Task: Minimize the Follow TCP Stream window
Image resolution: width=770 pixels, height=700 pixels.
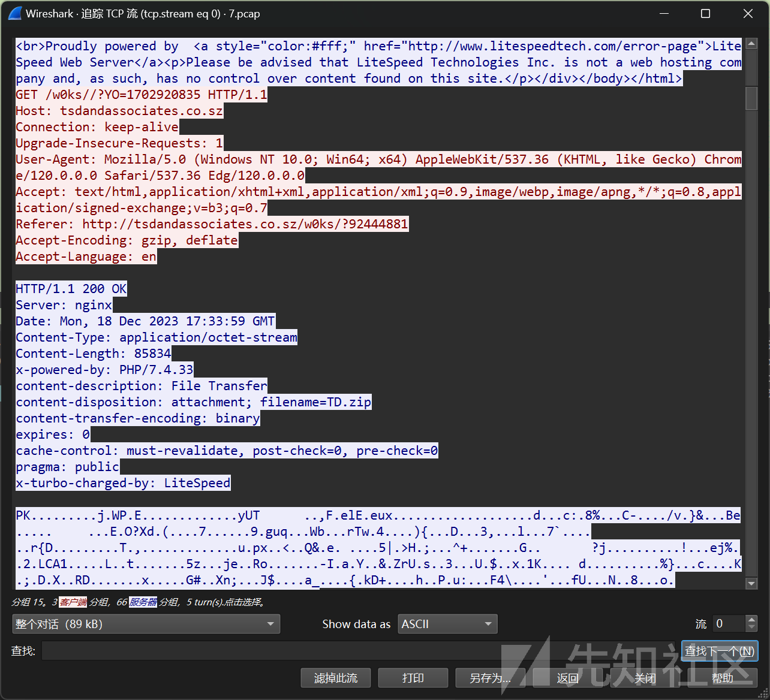Action: (x=663, y=13)
